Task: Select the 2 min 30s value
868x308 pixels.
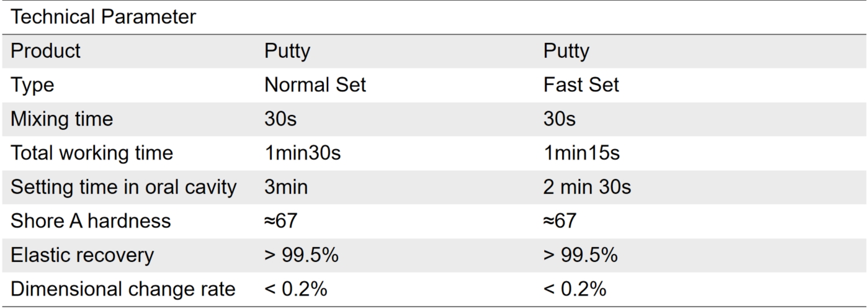Action: 588,187
